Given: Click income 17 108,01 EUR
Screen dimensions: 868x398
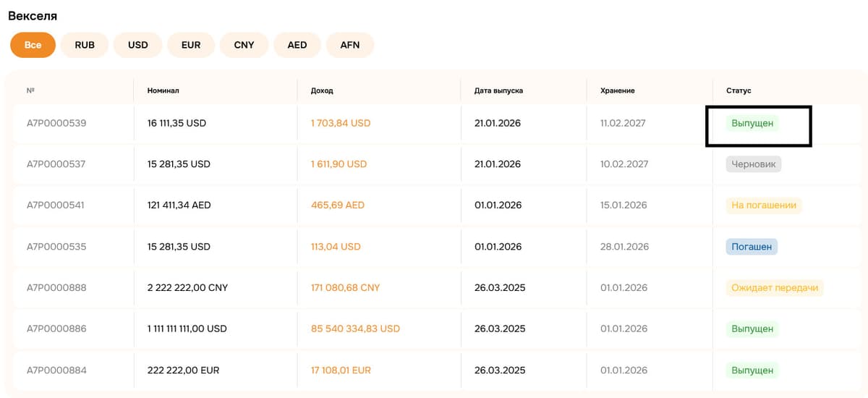Looking at the screenshot, I should tap(341, 370).
